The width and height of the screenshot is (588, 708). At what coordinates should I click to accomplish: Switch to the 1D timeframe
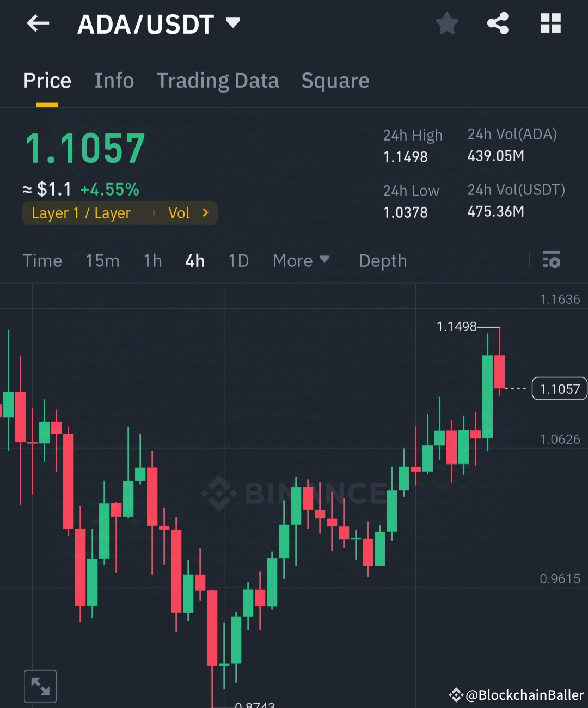pos(238,260)
